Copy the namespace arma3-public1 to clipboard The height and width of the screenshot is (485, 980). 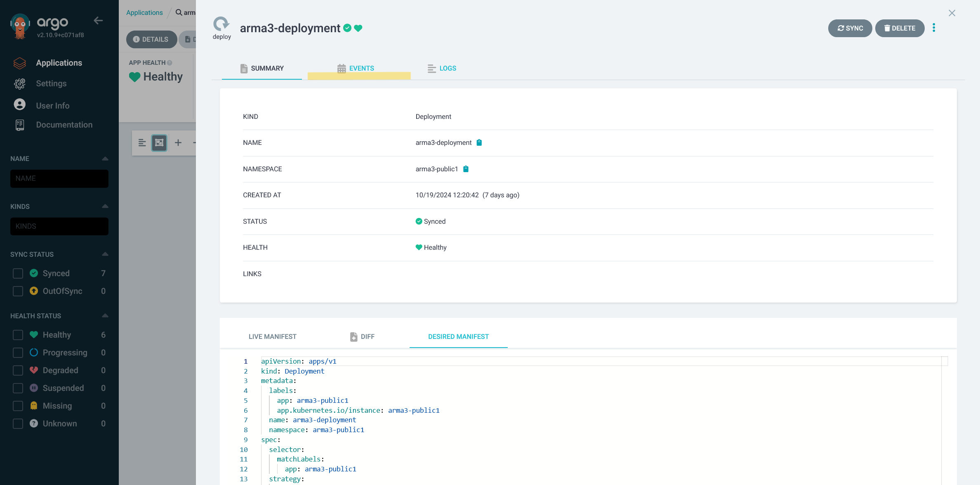point(466,169)
